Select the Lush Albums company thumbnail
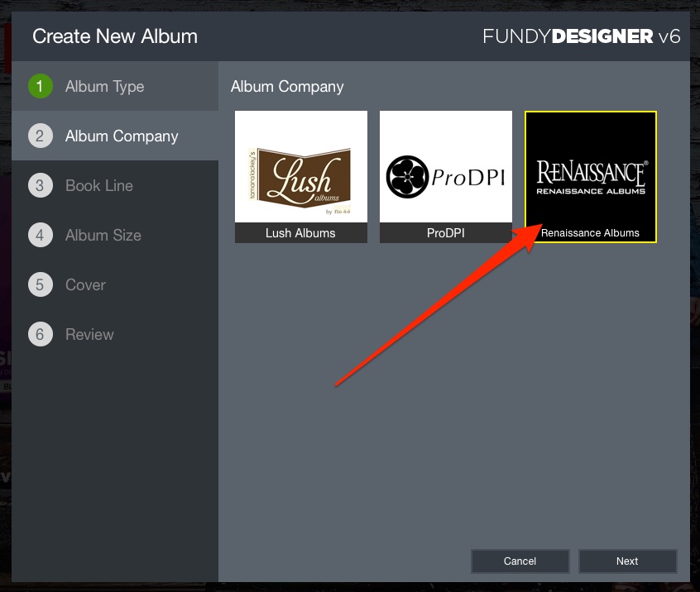 pyautogui.click(x=301, y=177)
